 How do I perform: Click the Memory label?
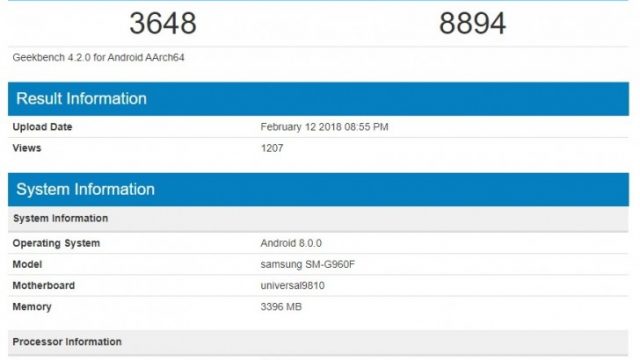pos(32,307)
